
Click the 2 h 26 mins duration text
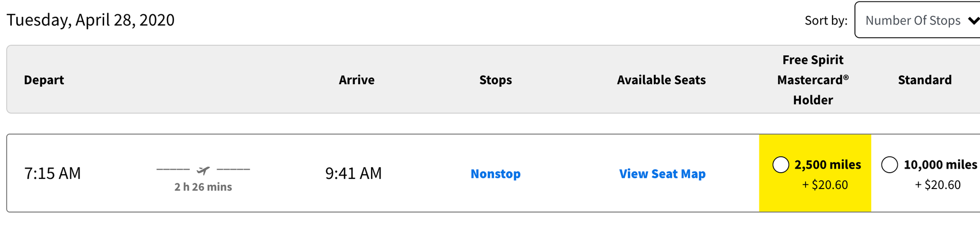[x=203, y=187]
